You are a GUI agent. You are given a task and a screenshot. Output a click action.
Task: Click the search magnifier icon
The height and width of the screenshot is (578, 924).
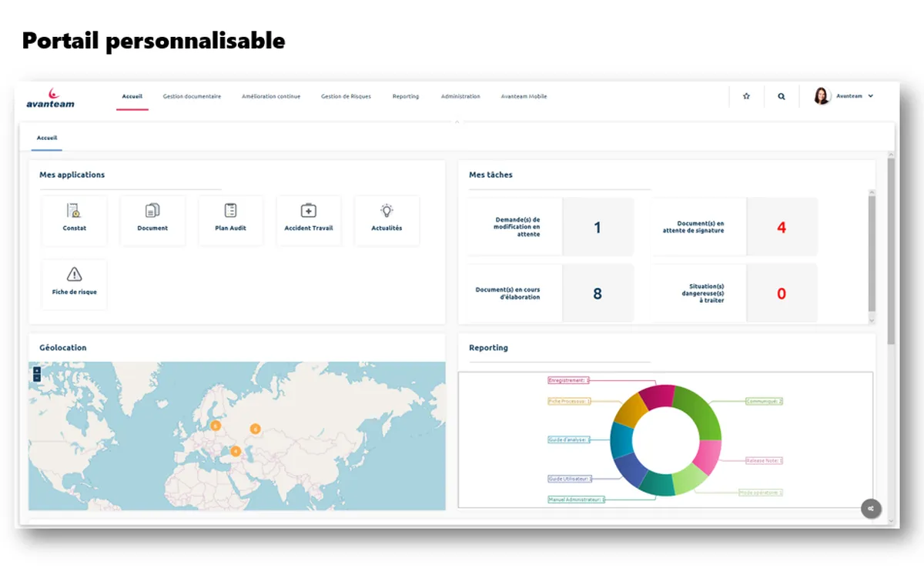pos(782,96)
